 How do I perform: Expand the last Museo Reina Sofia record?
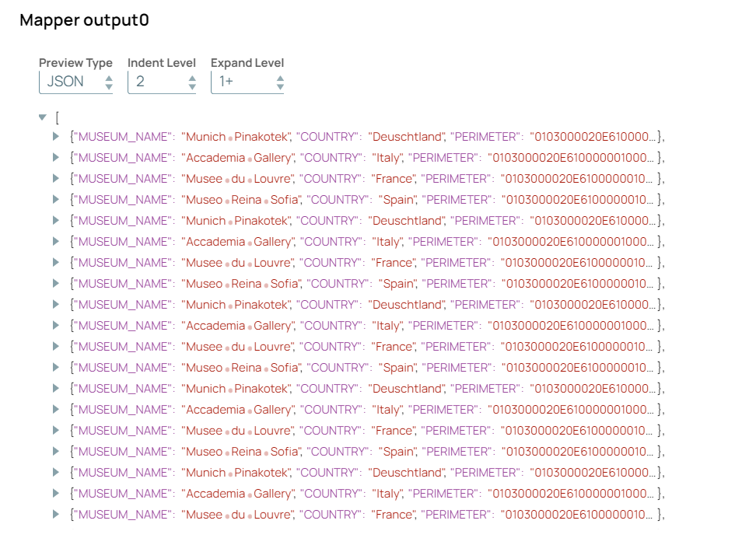coord(54,451)
